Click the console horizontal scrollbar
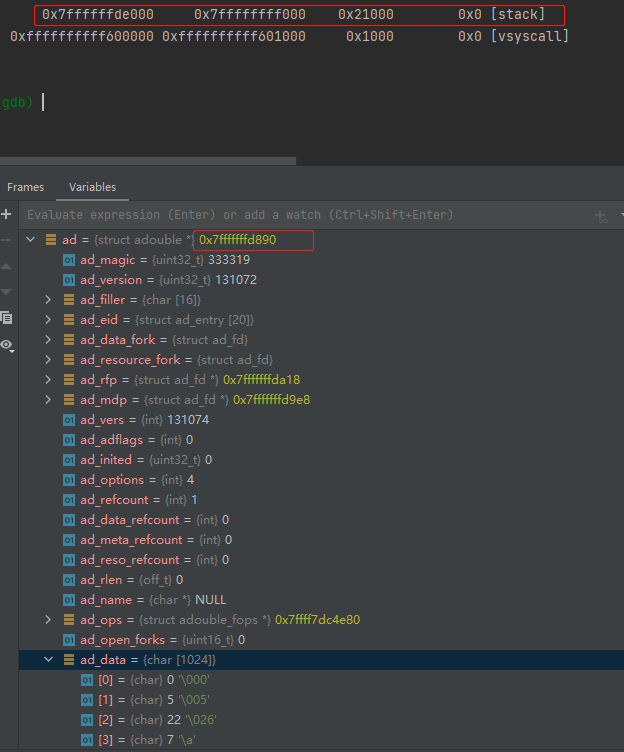The height and width of the screenshot is (752, 624). [148, 161]
